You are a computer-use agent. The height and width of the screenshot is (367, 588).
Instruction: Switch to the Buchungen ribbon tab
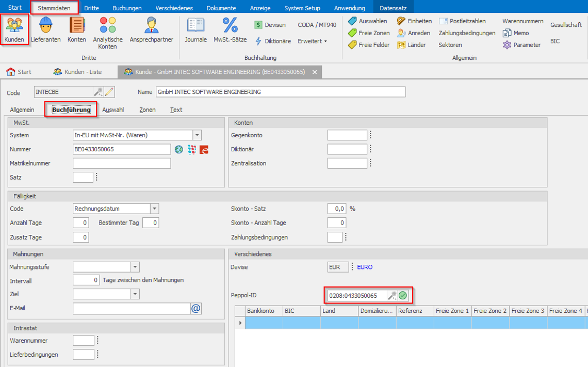tap(127, 8)
